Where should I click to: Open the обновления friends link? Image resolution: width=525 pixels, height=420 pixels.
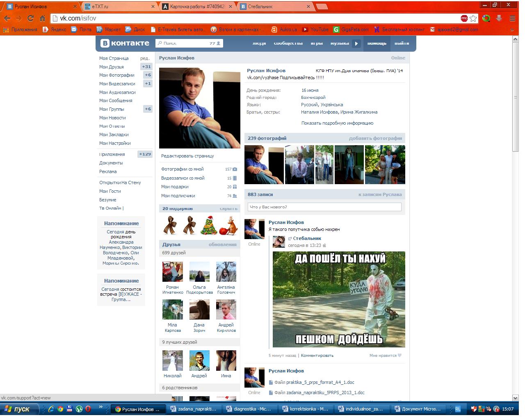pos(223,244)
